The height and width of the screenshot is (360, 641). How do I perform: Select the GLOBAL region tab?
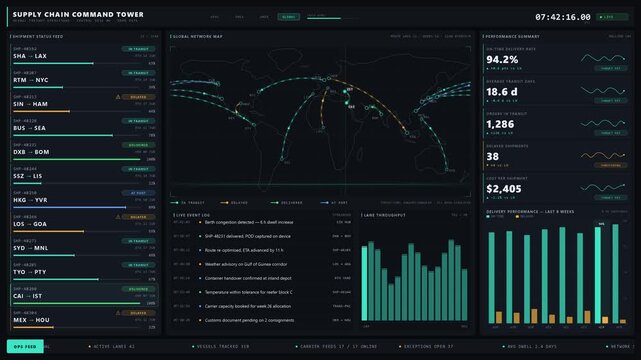pos(289,17)
